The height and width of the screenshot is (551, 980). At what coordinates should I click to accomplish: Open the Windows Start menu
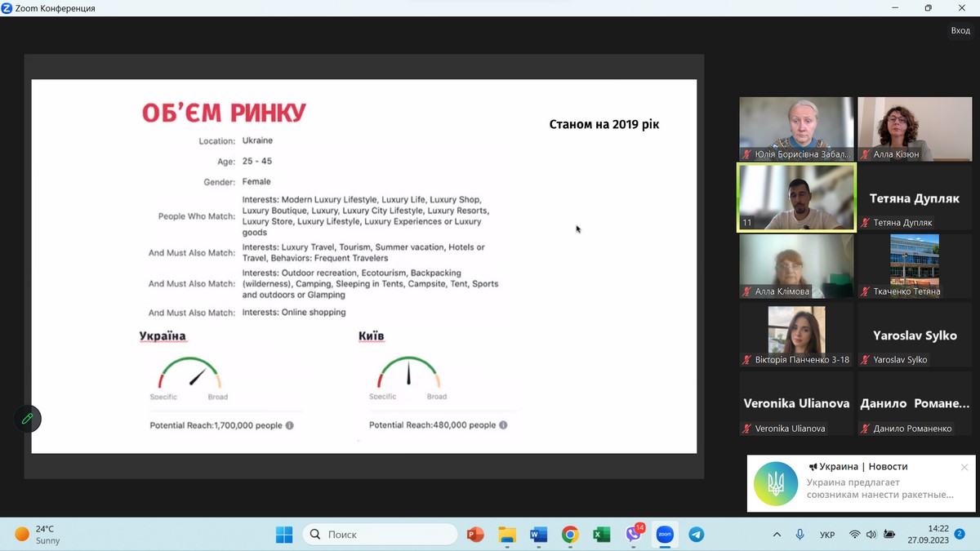[x=284, y=535]
